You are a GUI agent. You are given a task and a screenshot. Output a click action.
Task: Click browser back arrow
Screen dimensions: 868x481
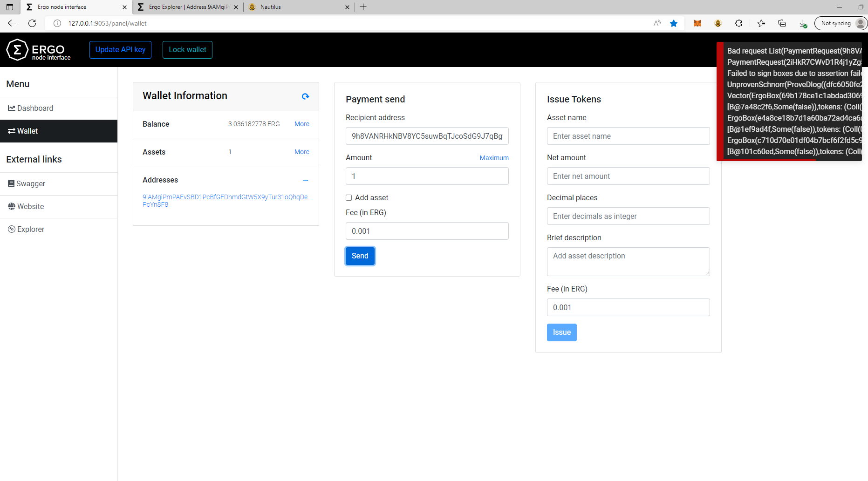[12, 23]
